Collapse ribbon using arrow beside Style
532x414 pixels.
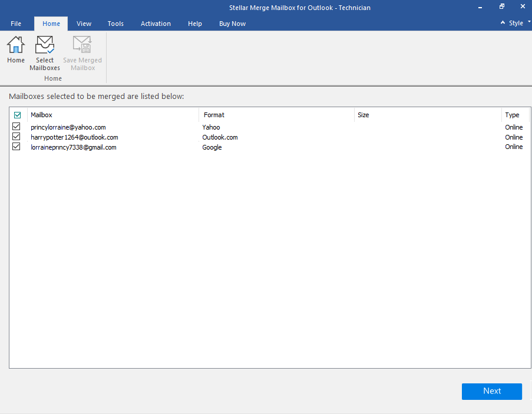pos(503,23)
